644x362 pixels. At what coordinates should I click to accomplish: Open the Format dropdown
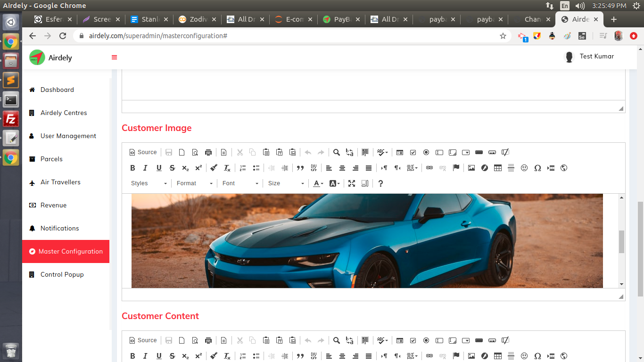click(195, 183)
